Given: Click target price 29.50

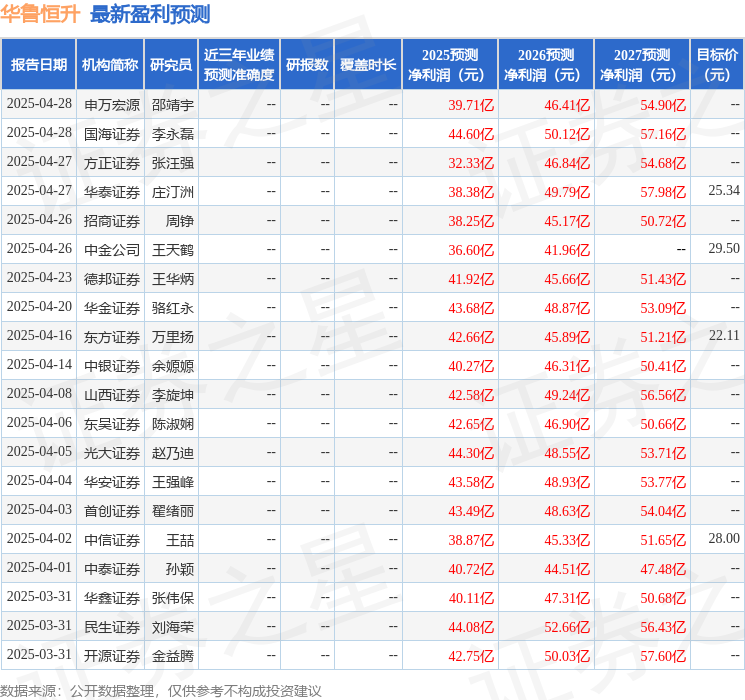Looking at the screenshot, I should (724, 249).
